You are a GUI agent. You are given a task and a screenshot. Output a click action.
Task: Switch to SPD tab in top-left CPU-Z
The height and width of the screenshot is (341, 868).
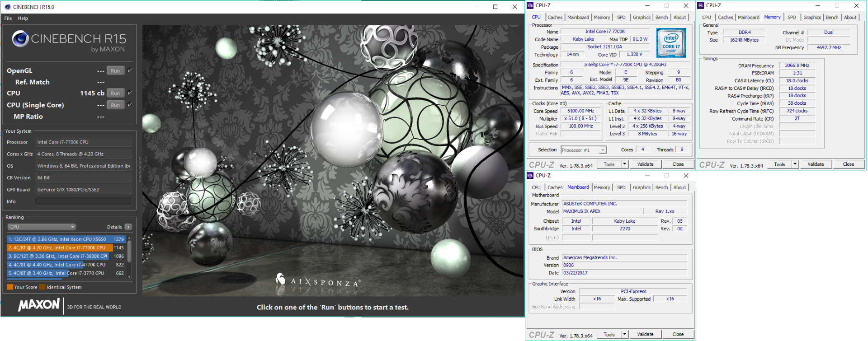tap(622, 17)
